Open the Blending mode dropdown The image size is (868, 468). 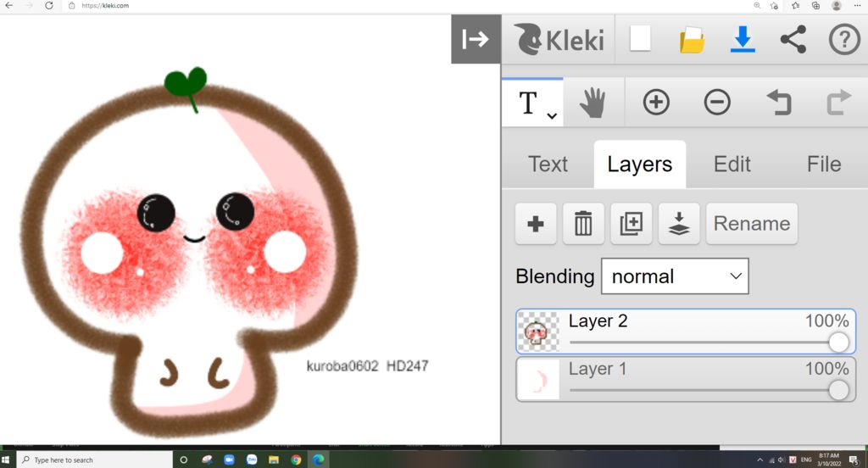675,276
